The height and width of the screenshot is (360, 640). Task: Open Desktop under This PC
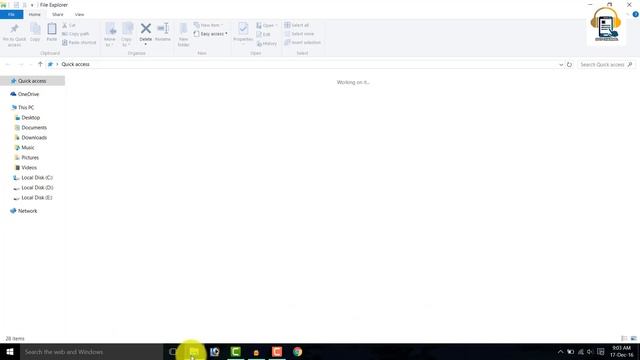coord(31,118)
